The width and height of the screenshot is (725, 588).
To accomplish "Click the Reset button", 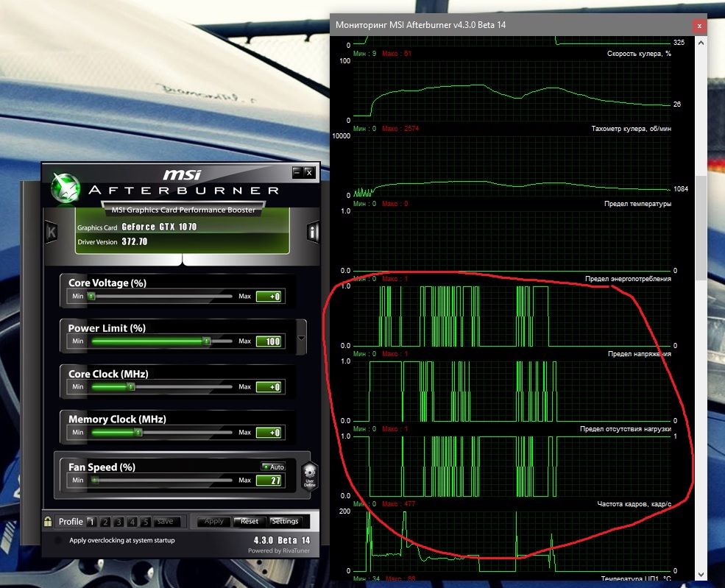I will [x=250, y=522].
